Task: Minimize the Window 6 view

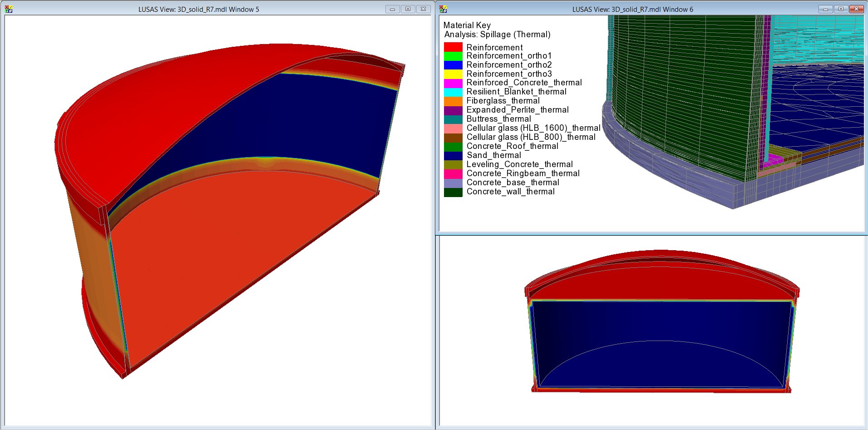Action: [826, 9]
